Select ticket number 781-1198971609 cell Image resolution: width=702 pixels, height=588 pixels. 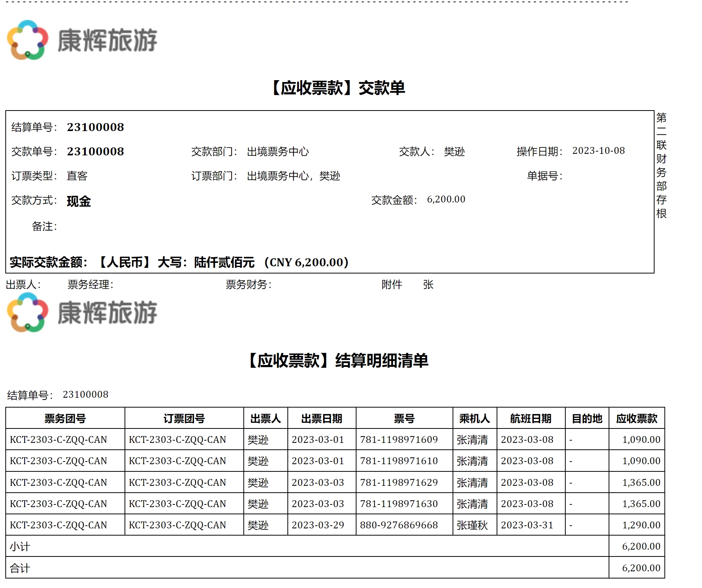399,440
